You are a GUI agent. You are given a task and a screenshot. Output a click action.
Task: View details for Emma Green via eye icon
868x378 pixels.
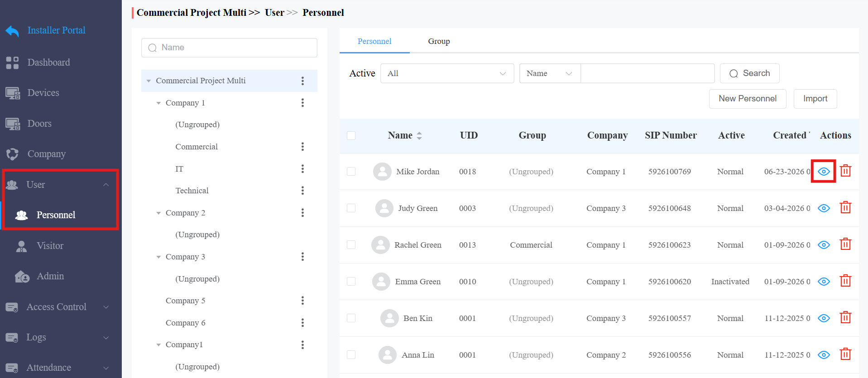[824, 282]
